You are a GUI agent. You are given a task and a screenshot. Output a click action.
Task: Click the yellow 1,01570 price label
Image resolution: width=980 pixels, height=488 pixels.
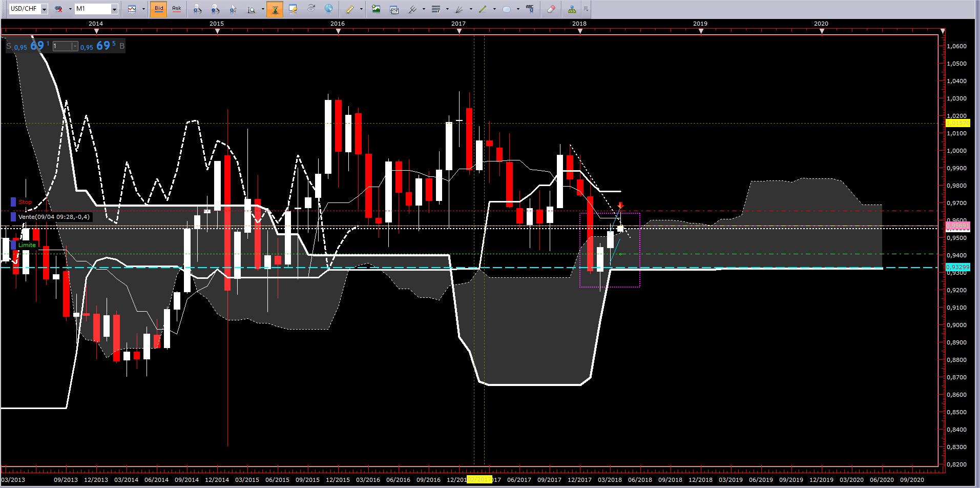(957, 123)
